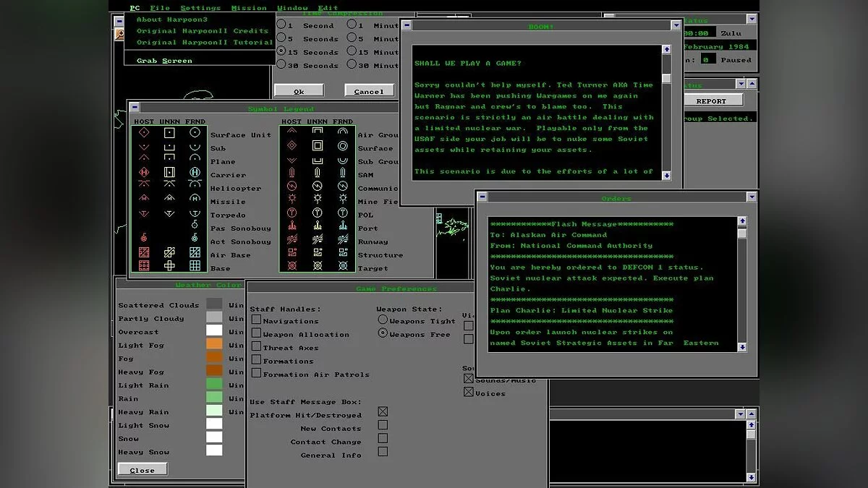Image resolution: width=868 pixels, height=488 pixels.
Task: Toggle the Formation Air Patrols checkbox
Action: [x=256, y=373]
